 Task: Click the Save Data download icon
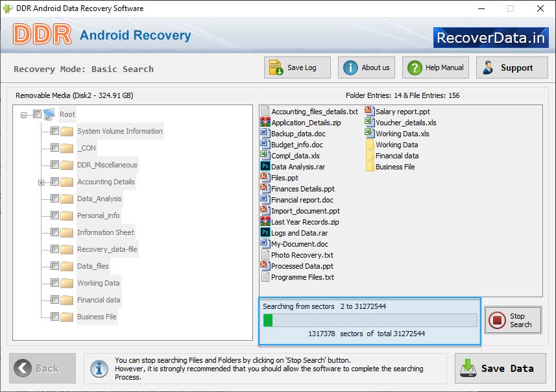click(x=468, y=368)
